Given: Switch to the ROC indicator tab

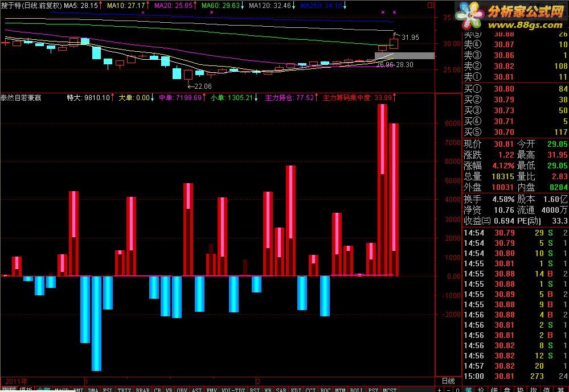Looking at the screenshot, I should (x=325, y=390).
